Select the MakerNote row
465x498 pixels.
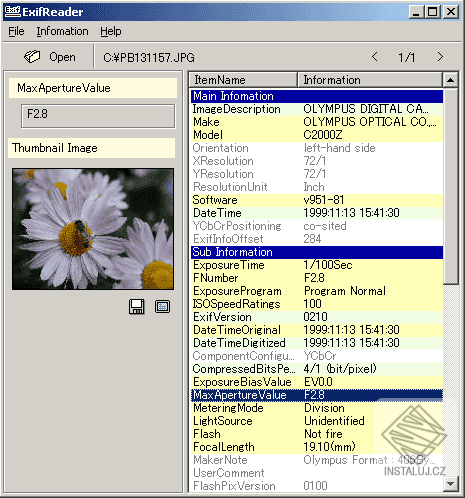(317, 460)
